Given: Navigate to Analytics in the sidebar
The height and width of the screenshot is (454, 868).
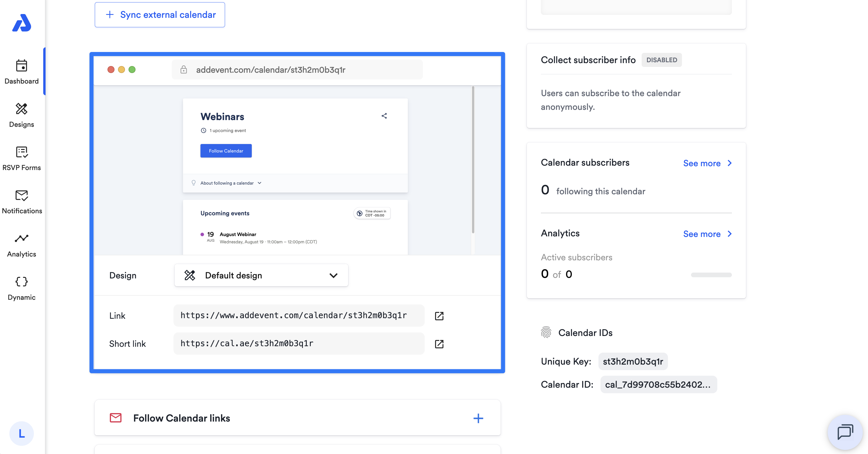Looking at the screenshot, I should click(22, 245).
